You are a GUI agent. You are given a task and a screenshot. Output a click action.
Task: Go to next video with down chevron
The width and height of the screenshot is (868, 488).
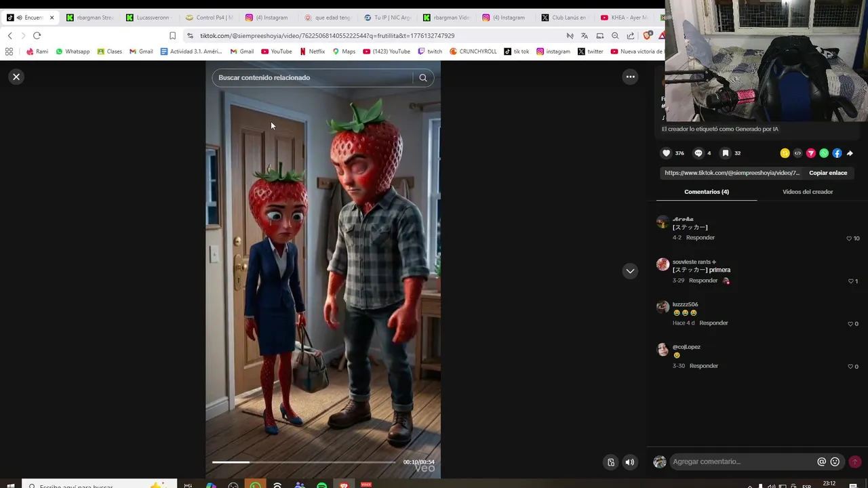tap(630, 271)
